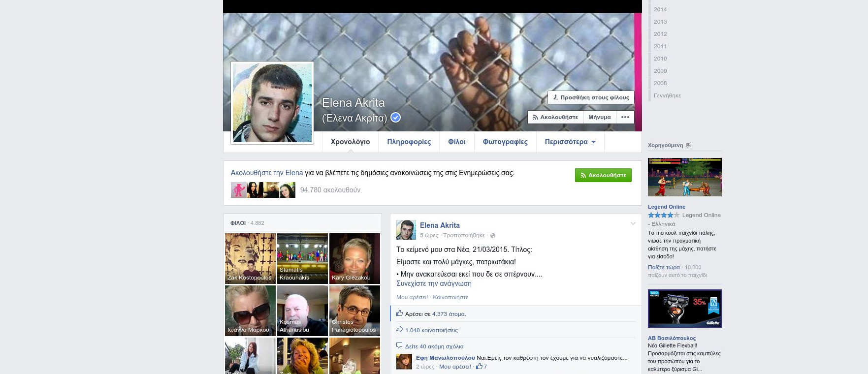The height and width of the screenshot is (374, 868).
Task: Open the Kosmas Athanasiou friend thumbnail
Action: click(302, 311)
